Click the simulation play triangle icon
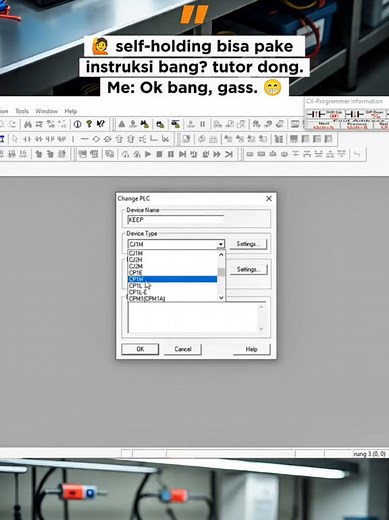The image size is (389, 520). pyautogui.click(x=148, y=154)
